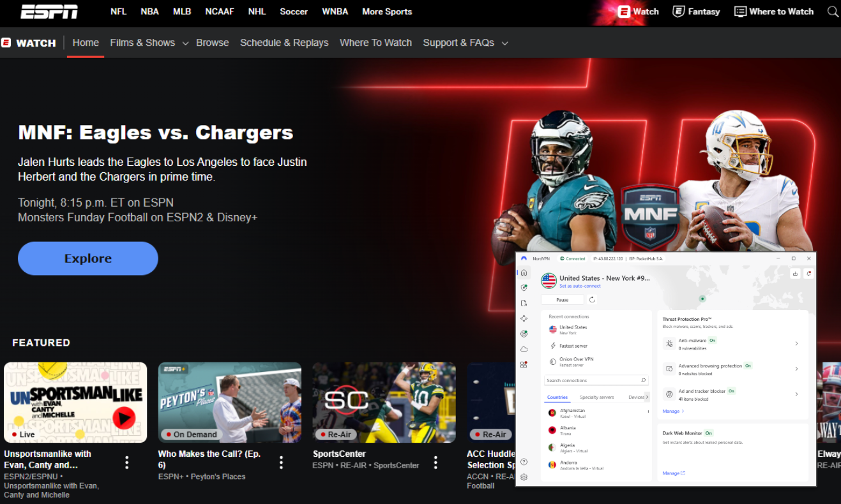Toggle Anti-malware protection off
The image size is (841, 504).
713,340
